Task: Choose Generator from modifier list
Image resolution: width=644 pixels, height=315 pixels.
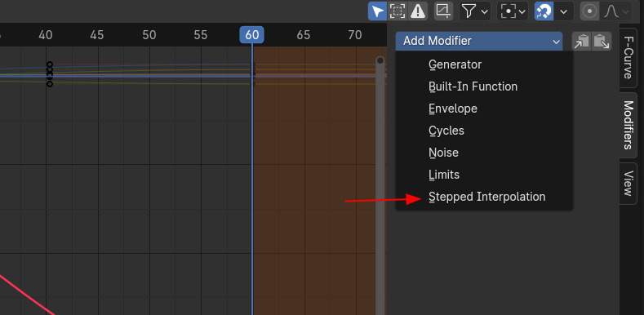Action: point(484,64)
